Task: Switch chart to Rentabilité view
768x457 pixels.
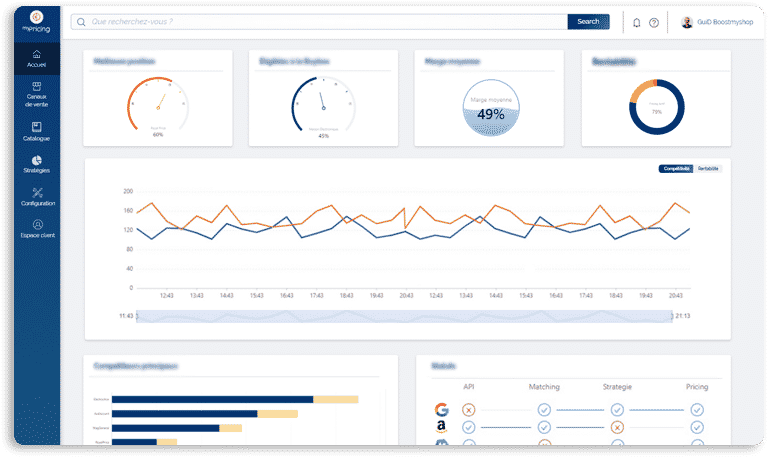Action: (708, 168)
